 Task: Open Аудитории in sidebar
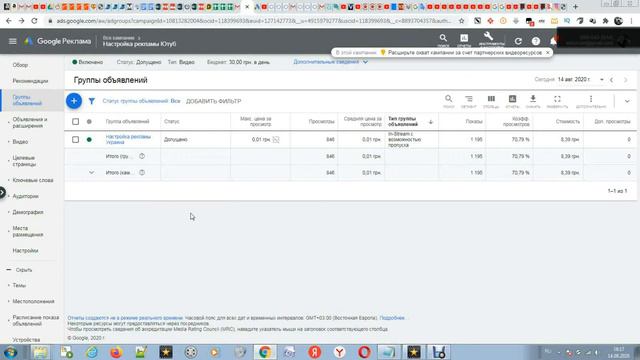point(25,196)
